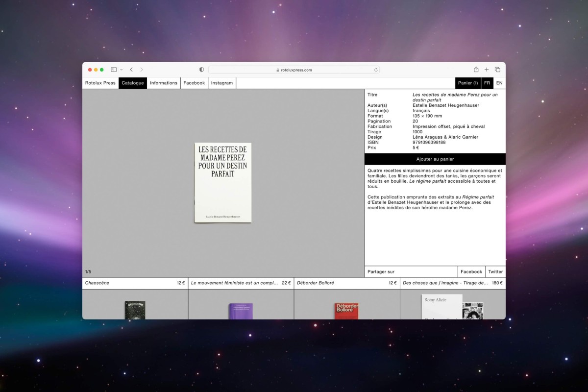Click the Rotolux Press home link
588x392 pixels.
point(100,83)
